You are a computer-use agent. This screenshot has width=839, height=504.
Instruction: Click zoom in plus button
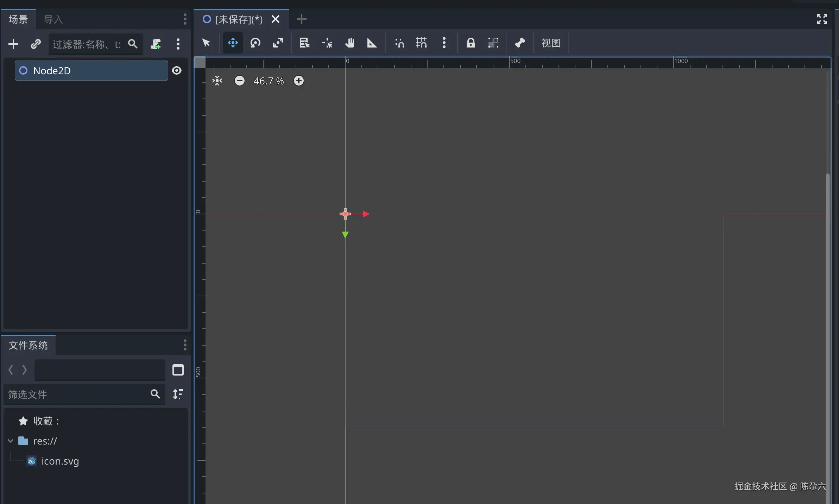pos(299,81)
